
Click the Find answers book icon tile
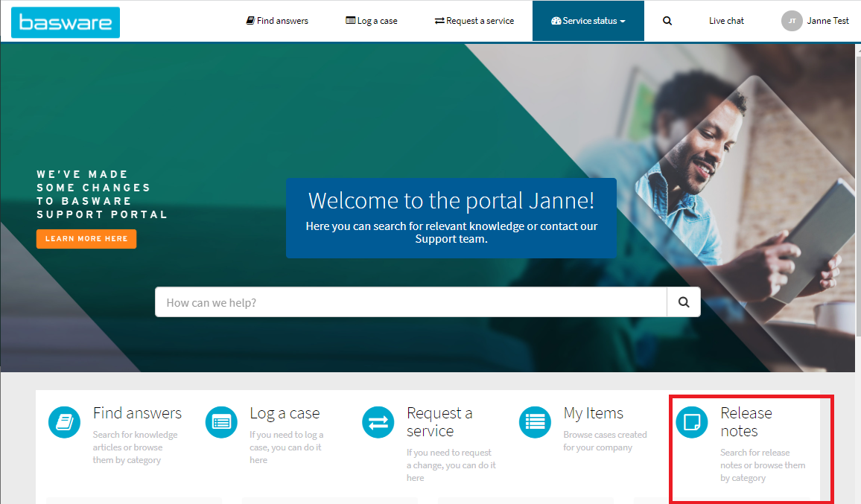click(64, 422)
